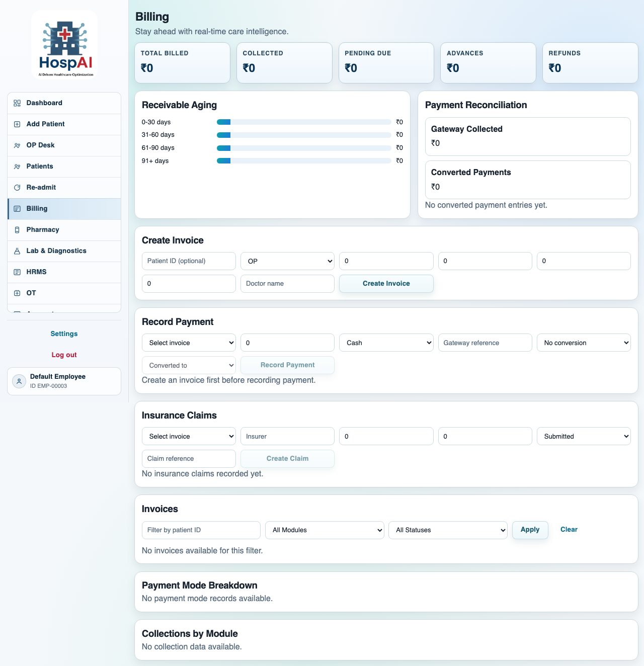The width and height of the screenshot is (644, 666).
Task: Click the OP Desk people icon
Action: [17, 145]
